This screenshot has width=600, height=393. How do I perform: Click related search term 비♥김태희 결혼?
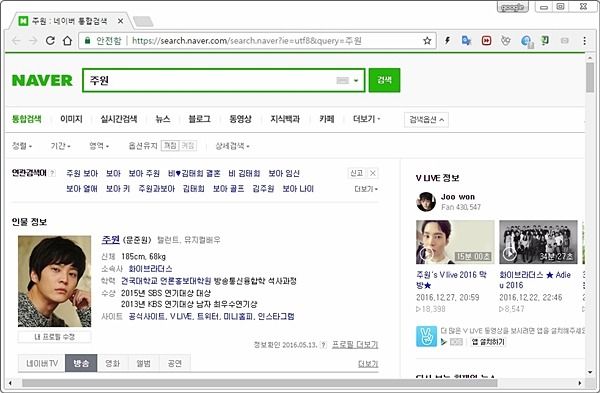pos(194,173)
